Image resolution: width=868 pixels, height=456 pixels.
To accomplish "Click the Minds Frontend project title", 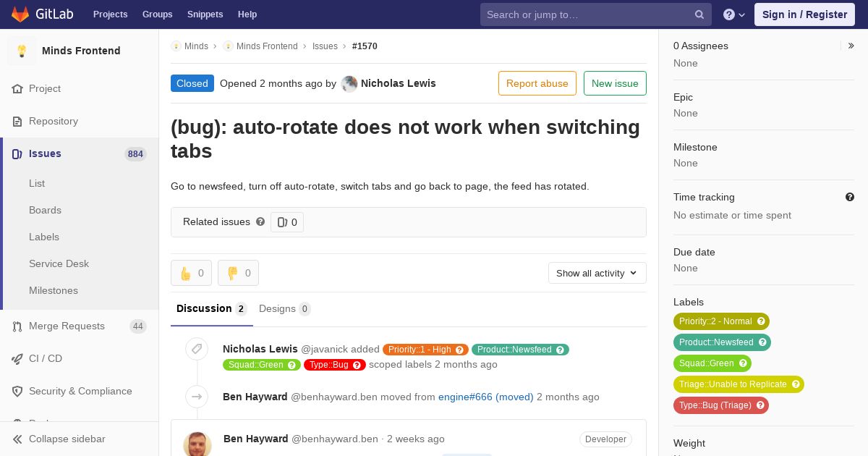I will point(81,51).
